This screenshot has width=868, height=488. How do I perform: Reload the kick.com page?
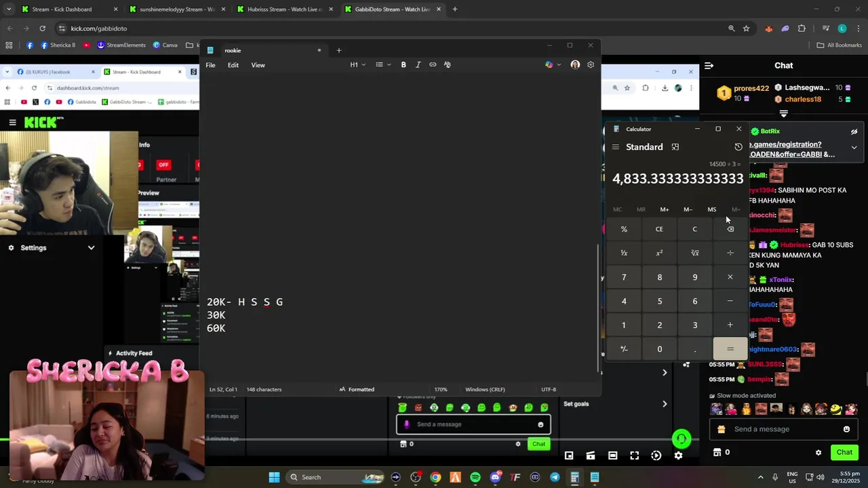click(42, 28)
